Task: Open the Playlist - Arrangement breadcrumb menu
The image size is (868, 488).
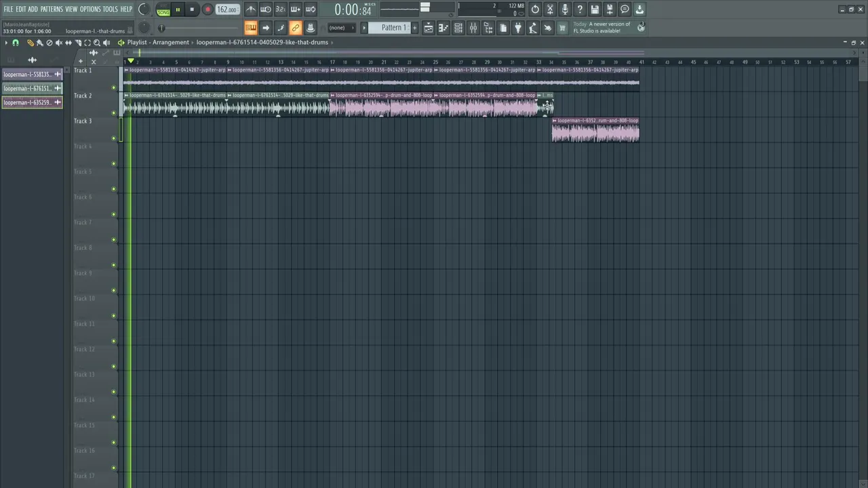Action: (158, 43)
